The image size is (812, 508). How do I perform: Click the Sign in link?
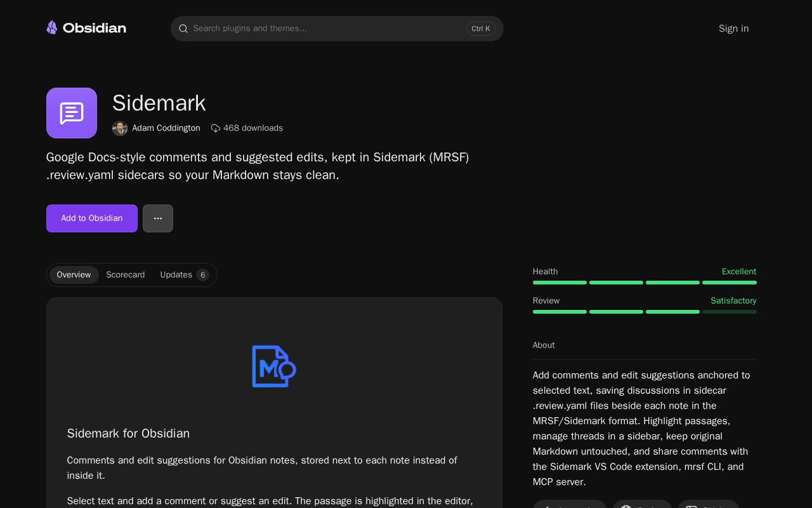pos(734,29)
